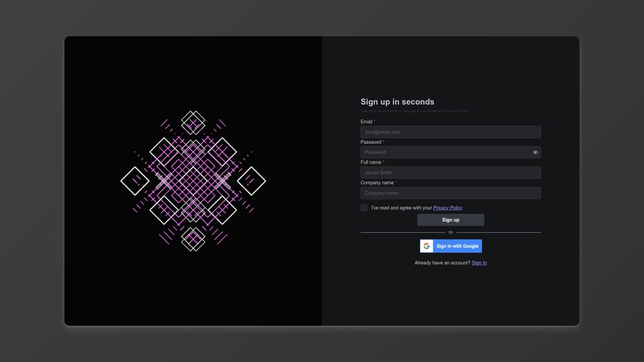This screenshot has width=644, height=362.
Task: Click into the Full name field
Action: [451, 172]
